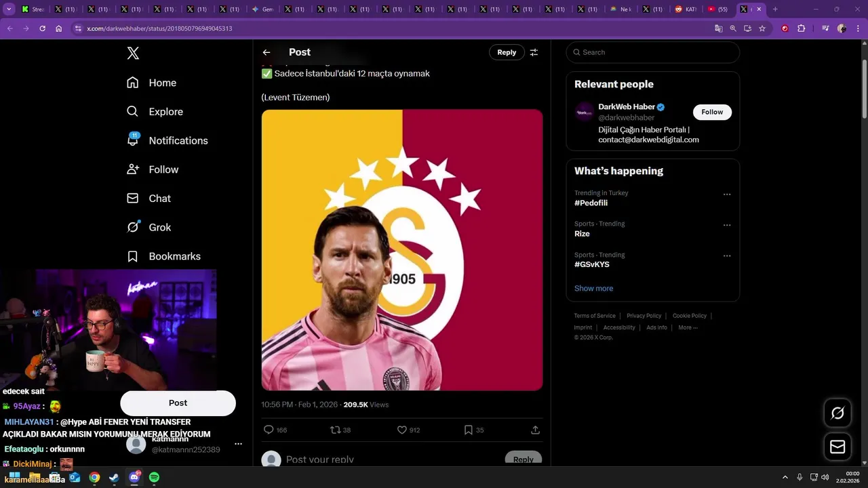Open the DarkWeb Haber profile name
868x488 pixels.
click(x=627, y=106)
